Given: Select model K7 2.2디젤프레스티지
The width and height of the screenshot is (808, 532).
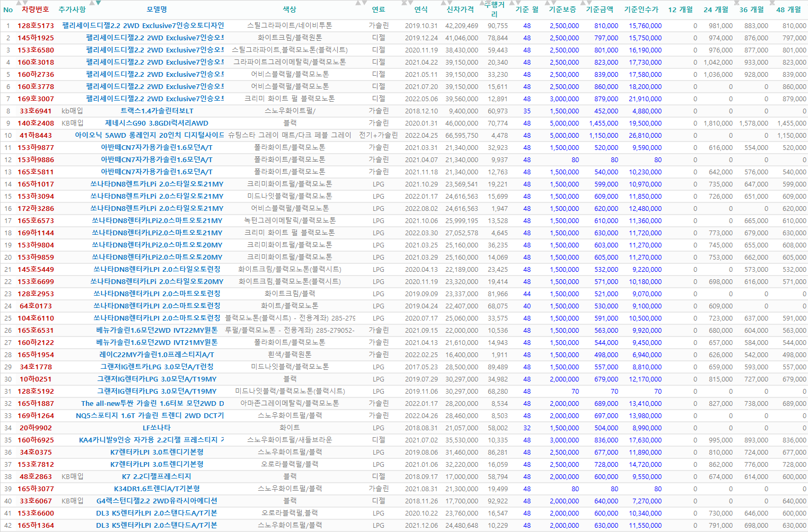Looking at the screenshot, I should point(157,476).
